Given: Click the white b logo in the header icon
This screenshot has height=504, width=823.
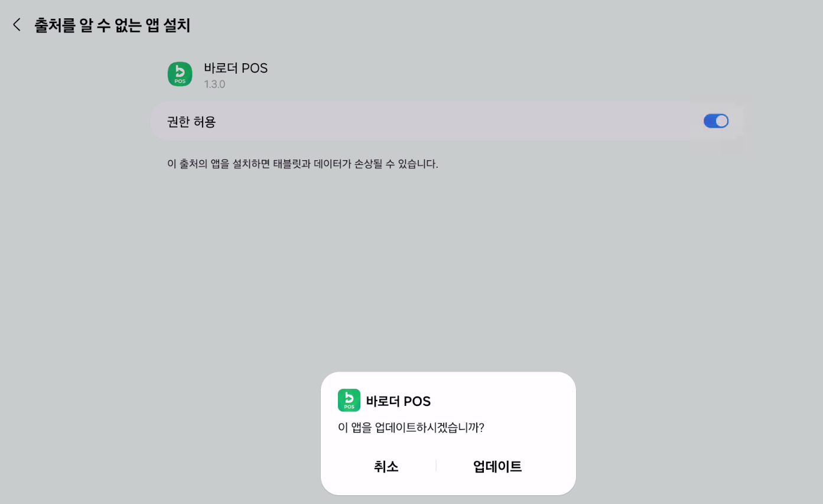Looking at the screenshot, I should (180, 71).
